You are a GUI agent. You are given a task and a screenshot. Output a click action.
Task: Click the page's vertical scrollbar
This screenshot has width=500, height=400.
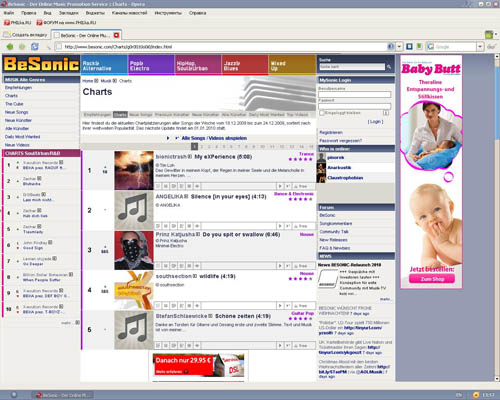coord(497,216)
